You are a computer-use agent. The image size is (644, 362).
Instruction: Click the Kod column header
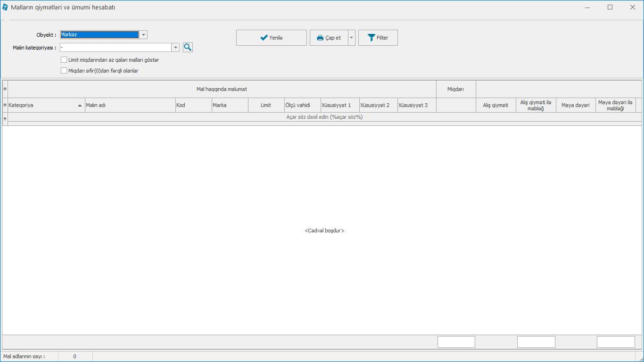pyautogui.click(x=193, y=105)
